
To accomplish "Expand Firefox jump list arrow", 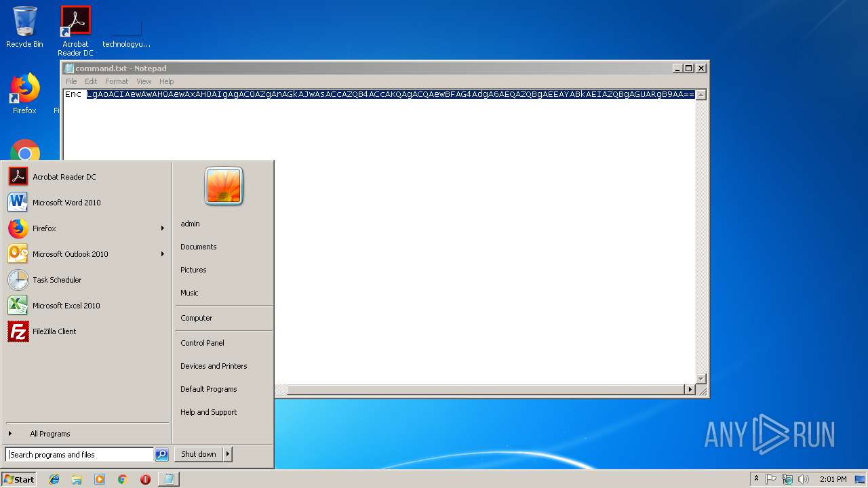I will pos(163,228).
